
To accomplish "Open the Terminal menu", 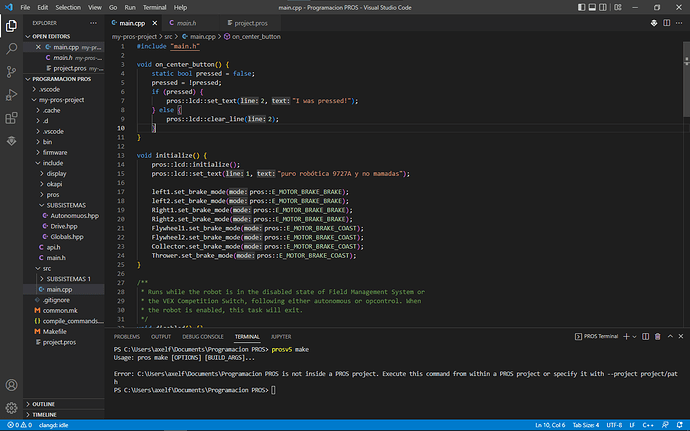I will [x=154, y=7].
